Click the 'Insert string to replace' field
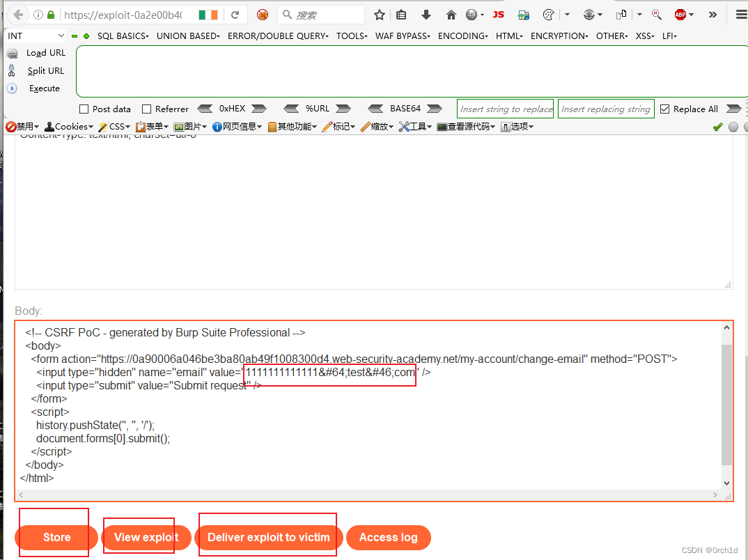Image resolution: width=748 pixels, height=560 pixels. [x=505, y=109]
